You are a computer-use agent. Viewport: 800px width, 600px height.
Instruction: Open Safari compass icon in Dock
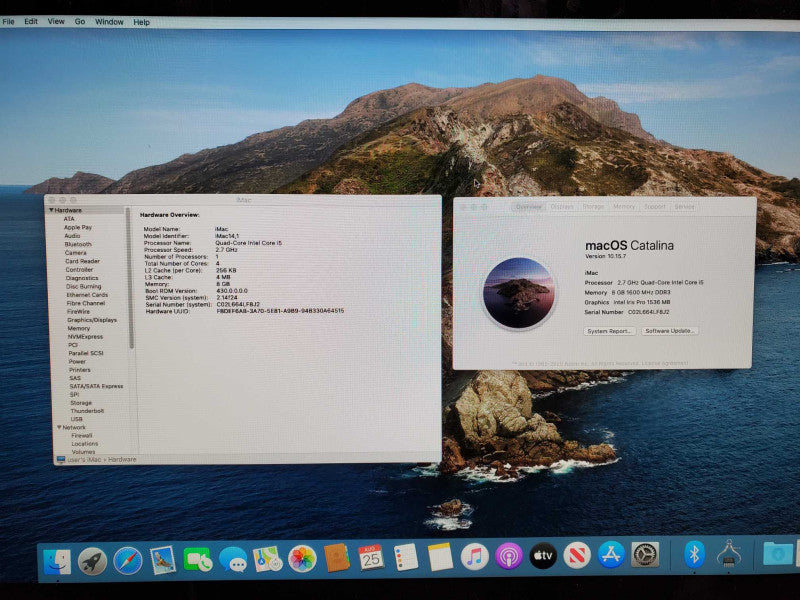click(128, 560)
